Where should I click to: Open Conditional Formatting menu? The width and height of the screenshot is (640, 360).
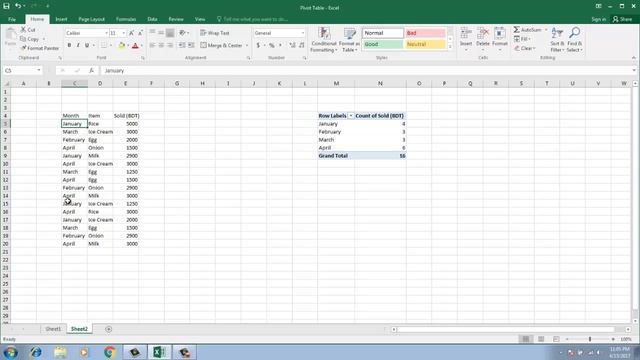pyautogui.click(x=324, y=40)
